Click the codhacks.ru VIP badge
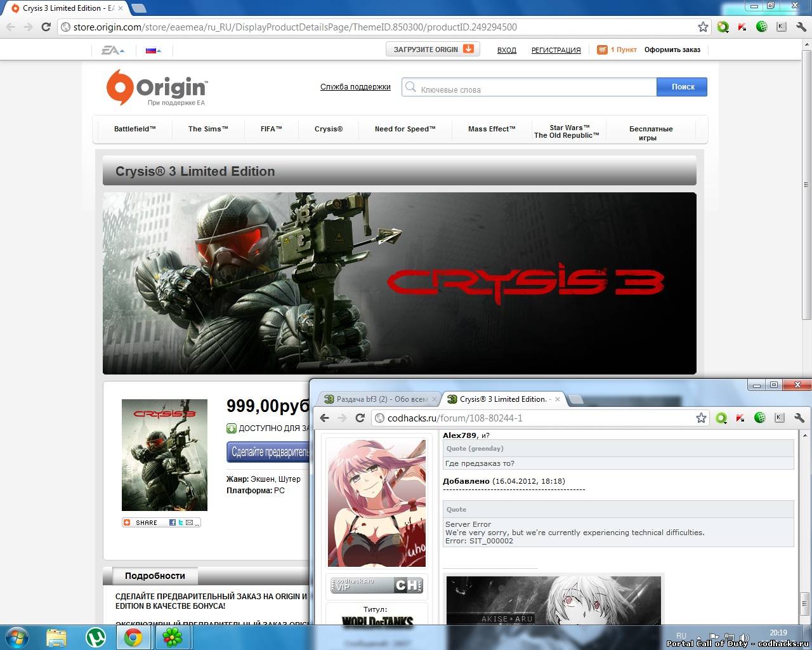Image resolution: width=812 pixels, height=650 pixels. click(x=377, y=585)
